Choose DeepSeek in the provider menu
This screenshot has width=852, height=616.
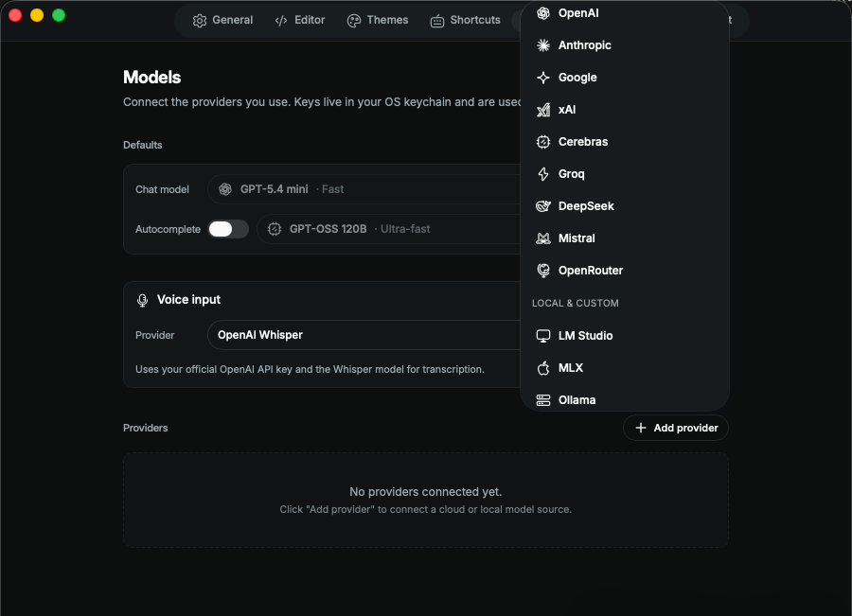(x=625, y=206)
